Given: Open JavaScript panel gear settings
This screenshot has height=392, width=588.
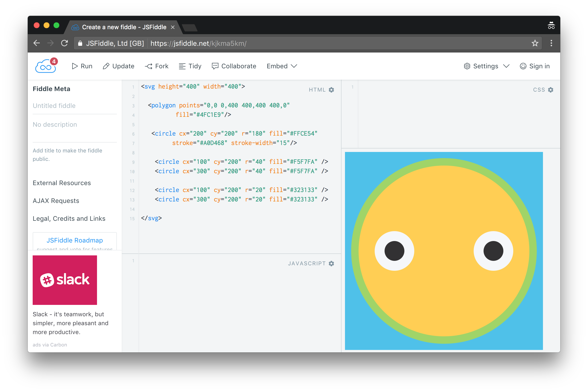Looking at the screenshot, I should click(x=331, y=264).
